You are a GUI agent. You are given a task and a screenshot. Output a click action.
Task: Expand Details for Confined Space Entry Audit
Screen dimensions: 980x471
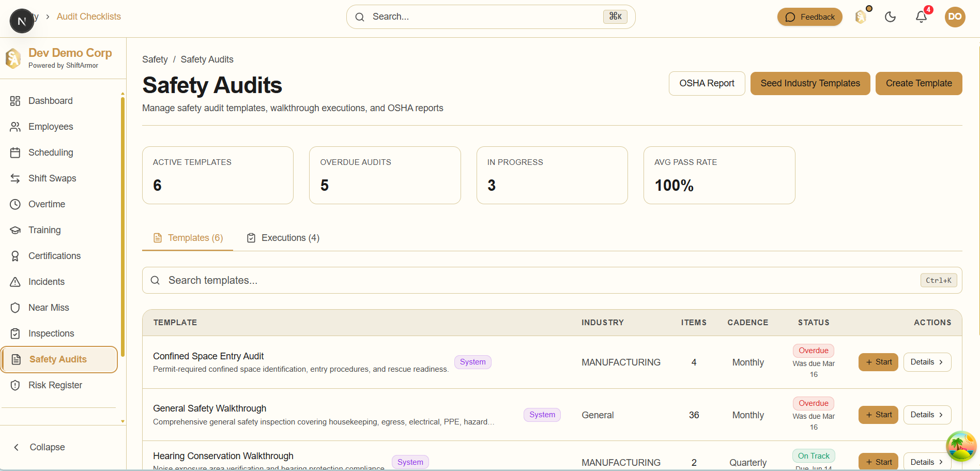coord(927,362)
